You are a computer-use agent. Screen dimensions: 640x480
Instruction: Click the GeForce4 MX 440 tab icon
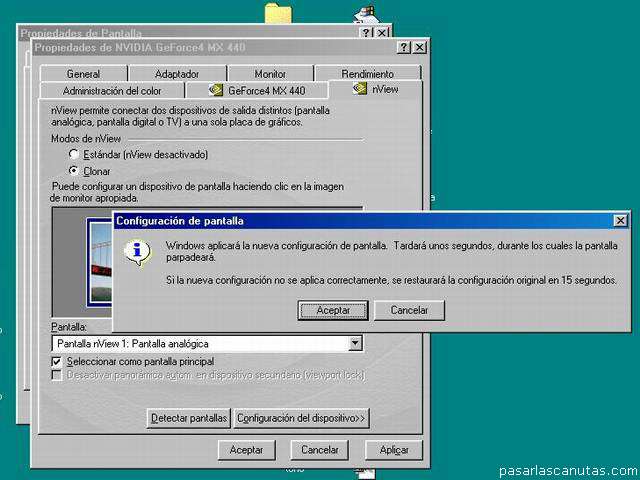coord(217,90)
